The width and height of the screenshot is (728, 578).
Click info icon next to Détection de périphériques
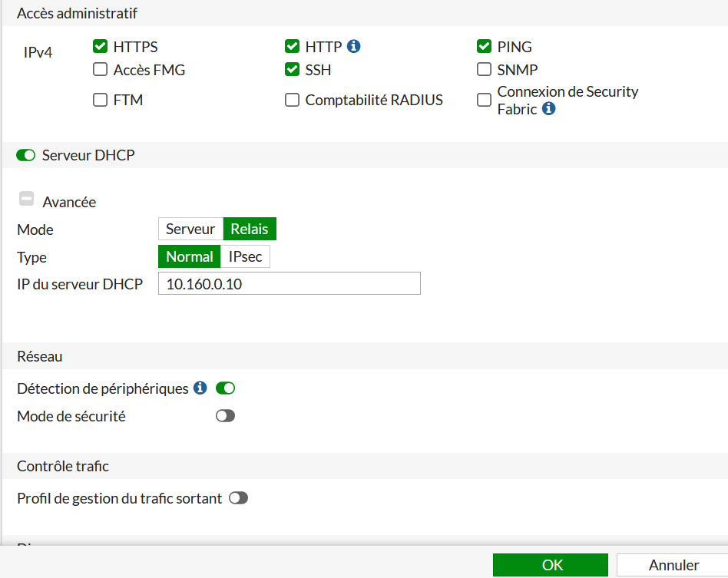coord(200,388)
